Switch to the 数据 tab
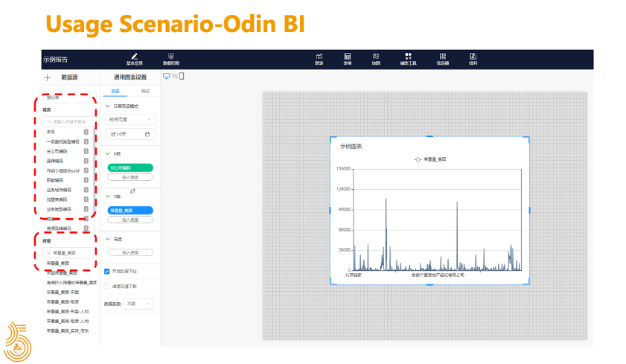The image size is (626, 364). 115,91
